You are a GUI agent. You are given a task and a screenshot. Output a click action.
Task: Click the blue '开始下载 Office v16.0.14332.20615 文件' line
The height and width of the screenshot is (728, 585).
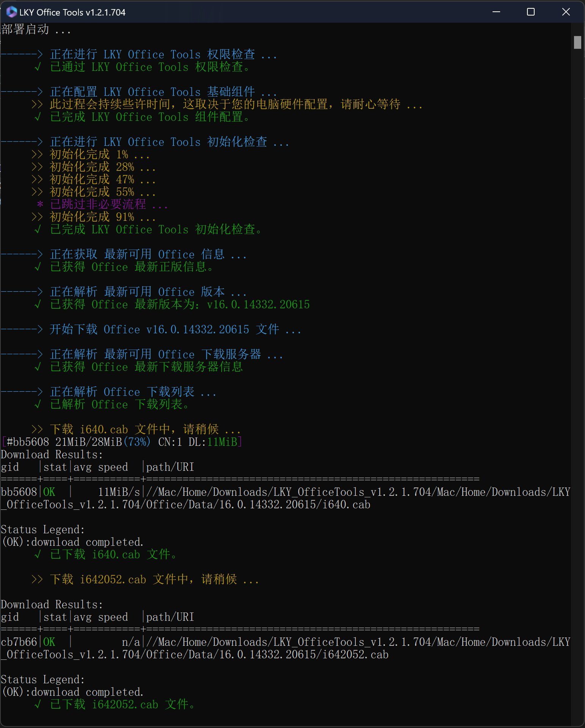point(175,330)
